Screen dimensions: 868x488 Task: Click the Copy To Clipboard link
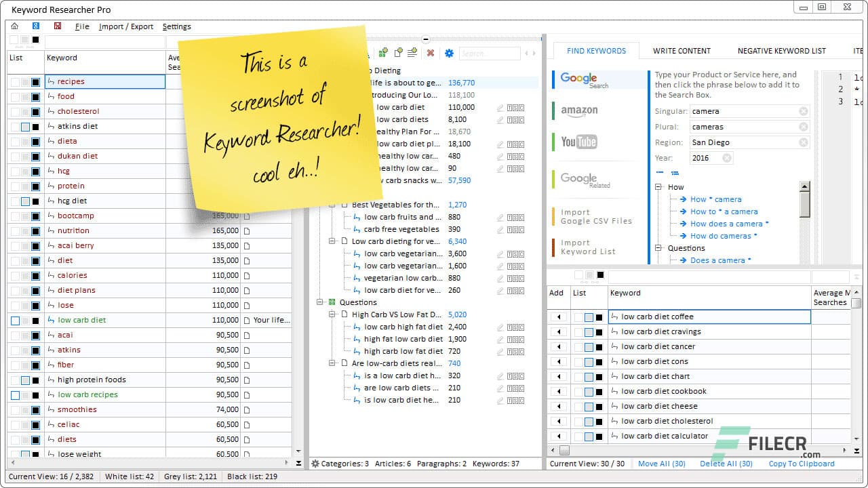(802, 464)
